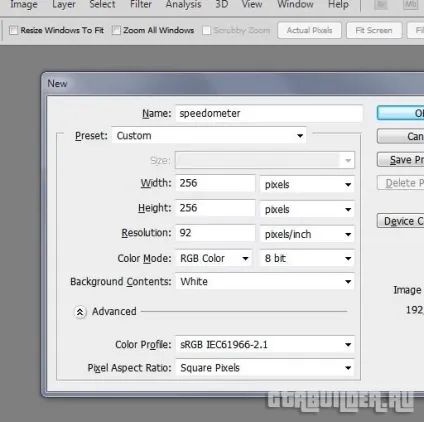Enable Resize Windows To Fit checkbox
424x422 pixels.
[x=13, y=30]
